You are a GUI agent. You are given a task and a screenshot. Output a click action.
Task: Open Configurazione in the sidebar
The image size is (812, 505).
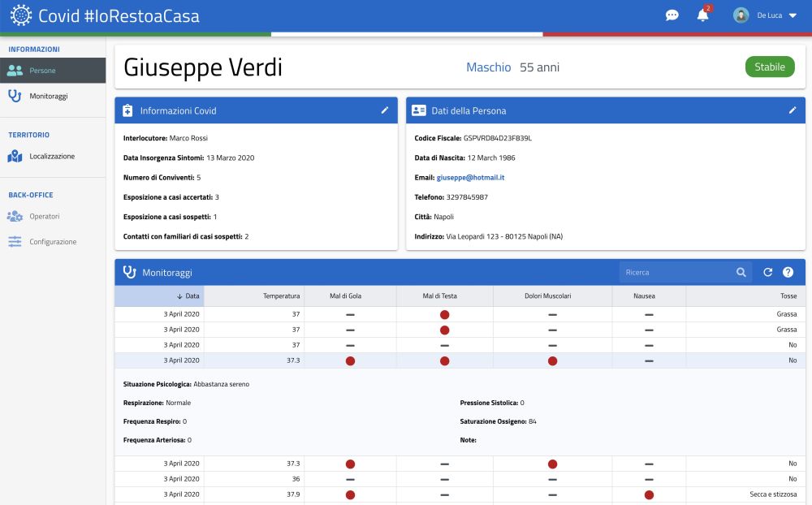(53, 242)
